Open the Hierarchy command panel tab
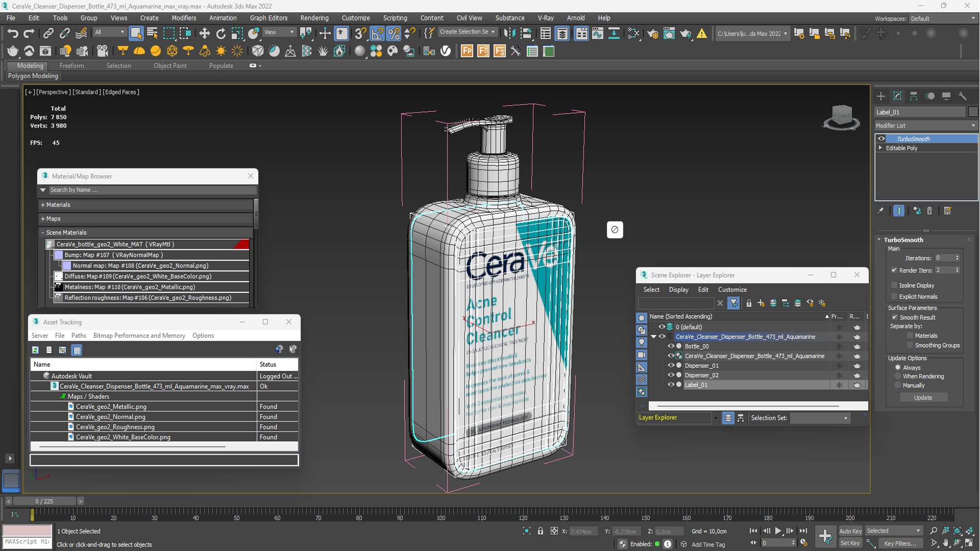980x551 pixels. coord(914,96)
